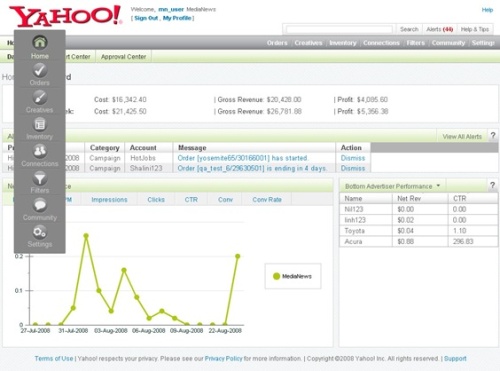Select the Community speech bubble icon
This screenshot has width=500, height=371.
pos(40,205)
